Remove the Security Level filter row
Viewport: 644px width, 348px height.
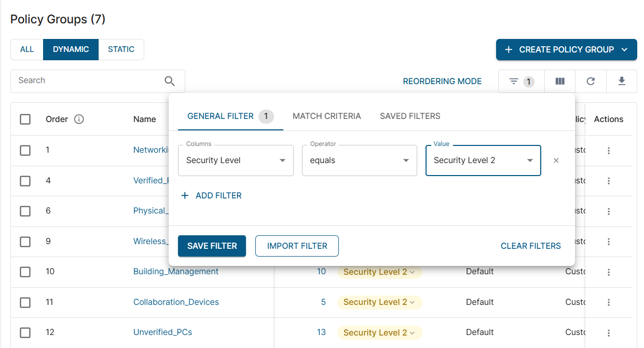[x=556, y=160]
